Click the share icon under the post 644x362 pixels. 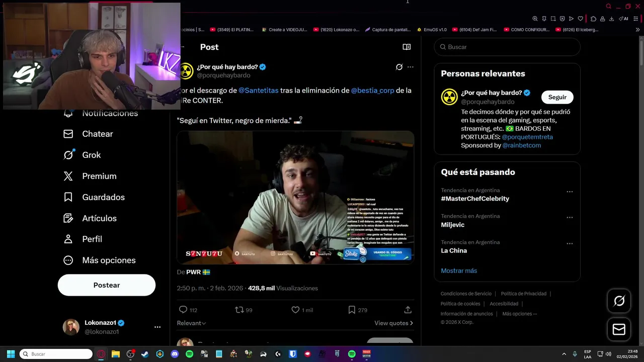click(x=408, y=310)
